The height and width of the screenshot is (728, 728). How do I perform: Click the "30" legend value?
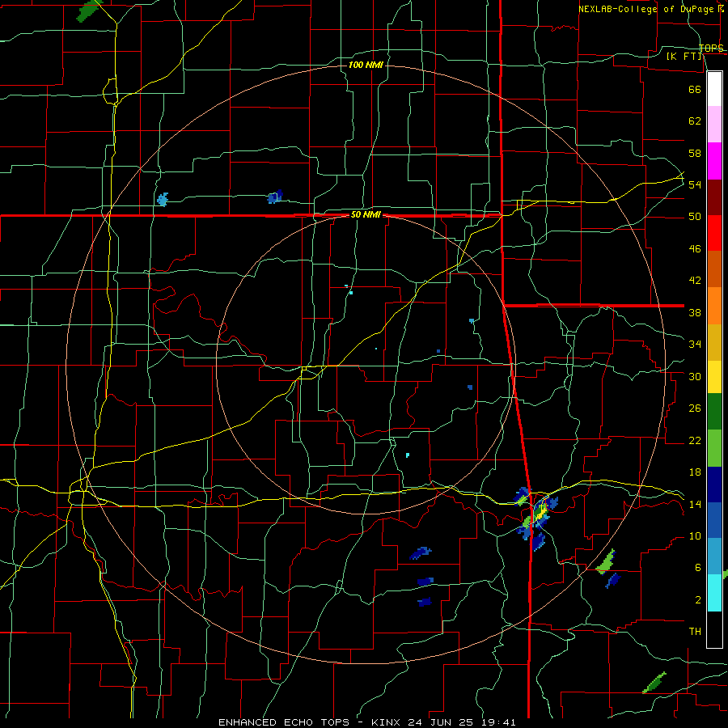(695, 376)
